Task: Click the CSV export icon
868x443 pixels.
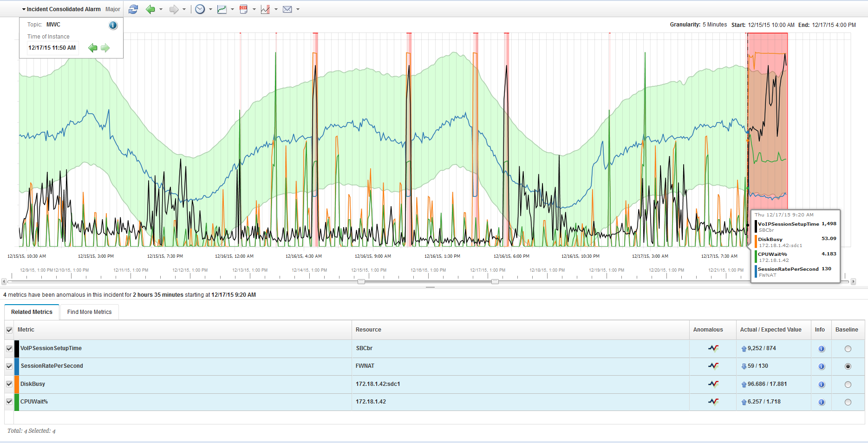Action: click(x=243, y=9)
